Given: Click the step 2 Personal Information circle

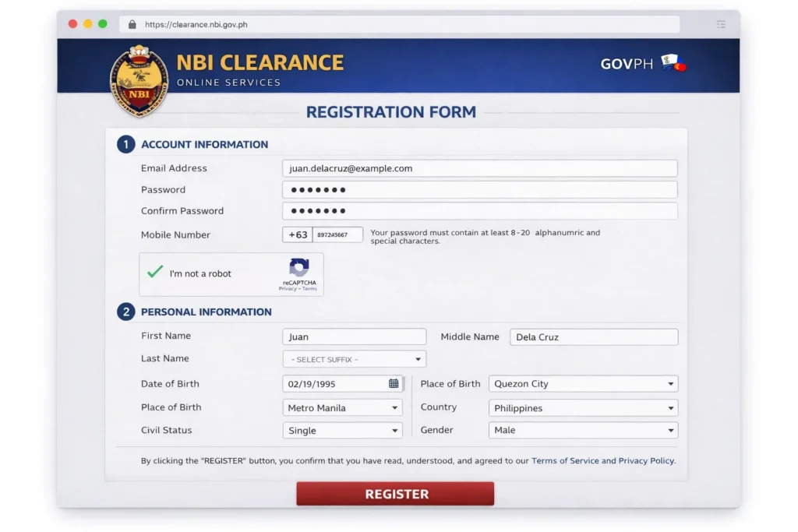Looking at the screenshot, I should click(x=126, y=312).
